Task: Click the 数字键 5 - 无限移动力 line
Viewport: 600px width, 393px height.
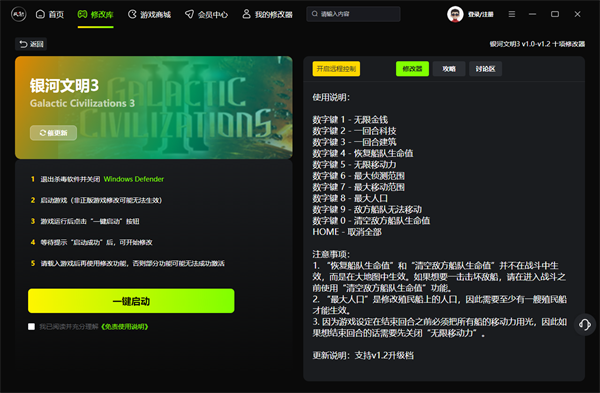Action: pos(354,165)
